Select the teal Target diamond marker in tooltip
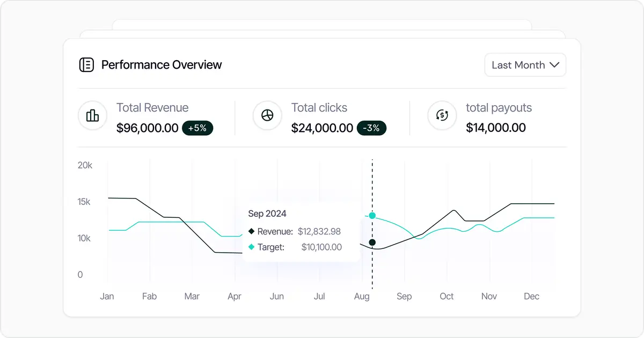This screenshot has width=644, height=338. click(251, 247)
